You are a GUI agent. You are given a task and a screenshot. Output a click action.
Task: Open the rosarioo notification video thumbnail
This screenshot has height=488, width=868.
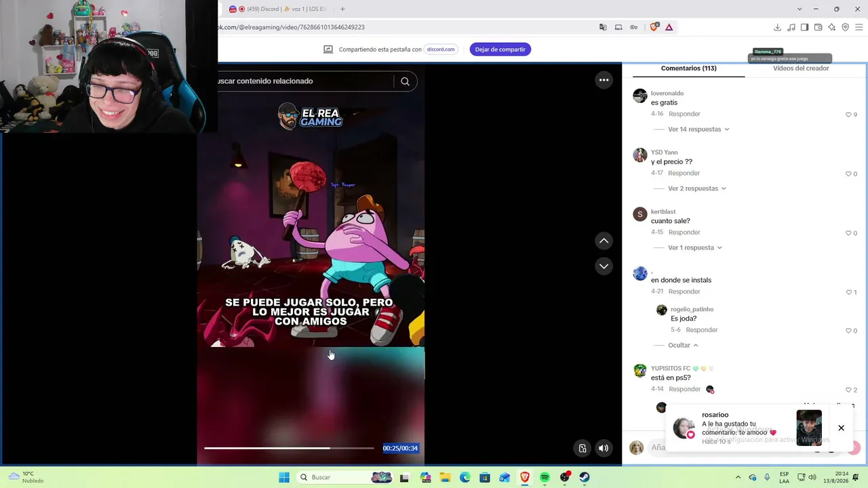click(x=809, y=428)
